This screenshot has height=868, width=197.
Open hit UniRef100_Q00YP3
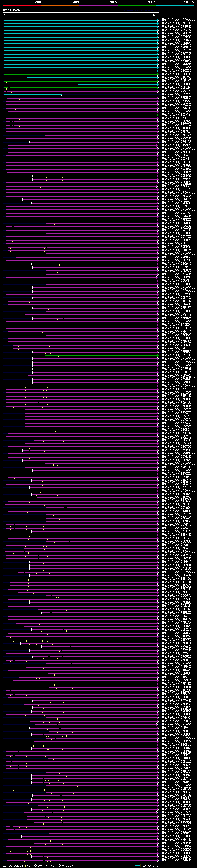point(177,91)
